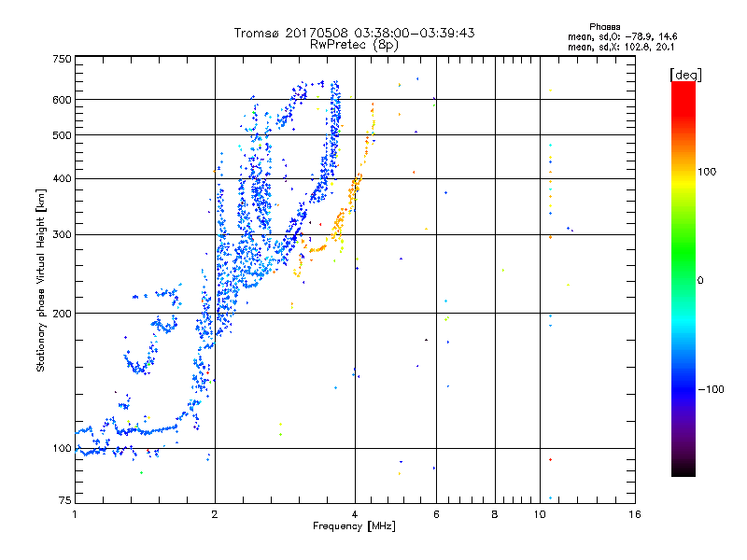Select the 'mean, sd,O: -78.9, 14.6' line
747x560 pixels.
click(x=622, y=36)
